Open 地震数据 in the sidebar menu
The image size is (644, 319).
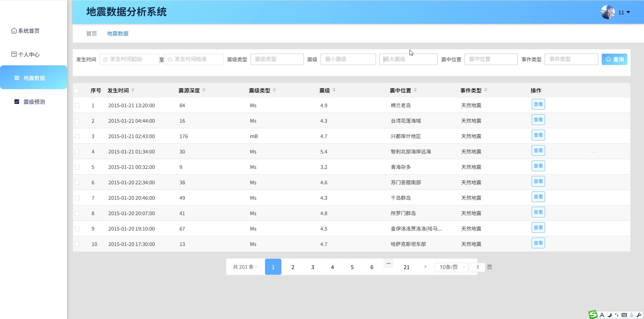[x=34, y=78]
